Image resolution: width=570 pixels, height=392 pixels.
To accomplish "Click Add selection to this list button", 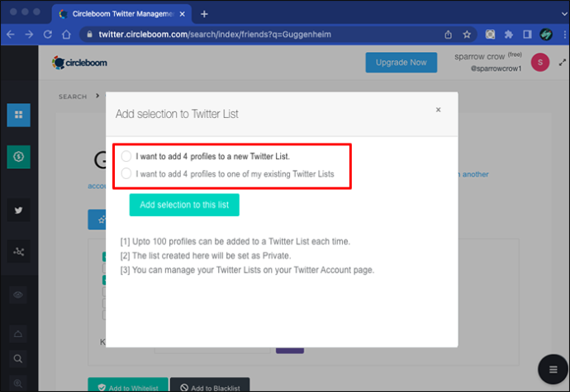I will coord(184,205).
